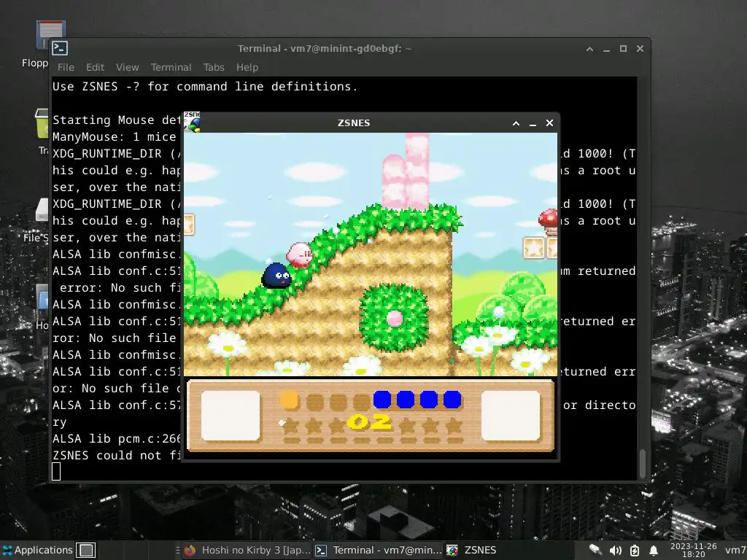Click the network connection tray icon
Image resolution: width=747 pixels, height=560 pixels.
[x=595, y=550]
